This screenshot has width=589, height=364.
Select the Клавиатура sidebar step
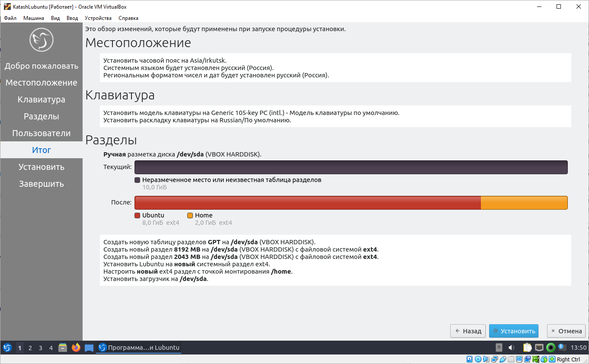coord(42,99)
